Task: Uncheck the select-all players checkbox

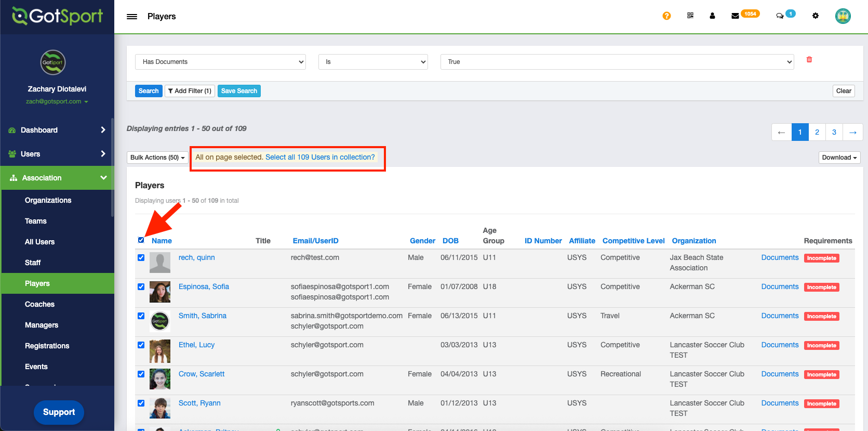Action: pos(141,240)
